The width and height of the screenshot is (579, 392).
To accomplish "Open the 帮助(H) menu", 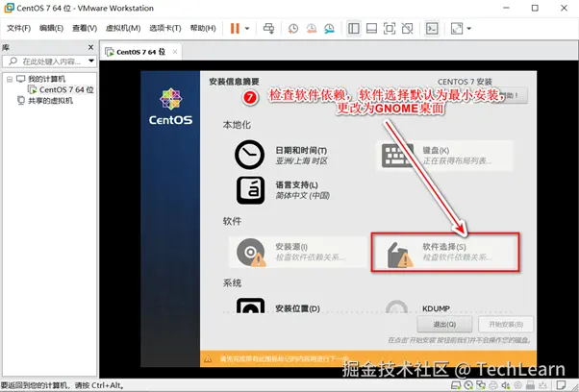I will pos(203,29).
